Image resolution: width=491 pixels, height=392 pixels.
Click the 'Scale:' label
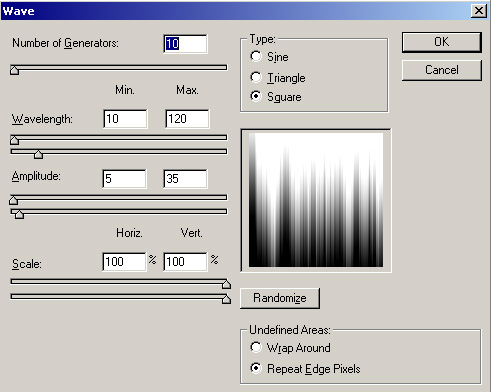[27, 264]
